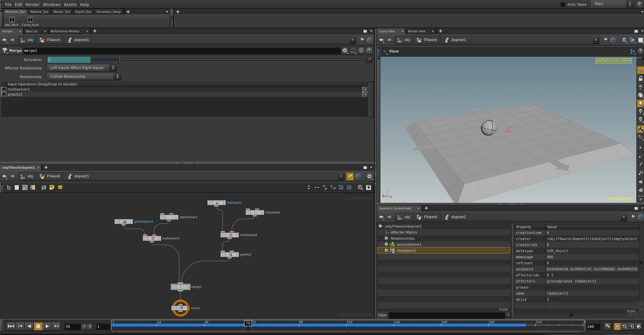The width and height of the screenshot is (644, 335).
Task: Toggle audio with the speaker icon
Action: tap(631, 327)
